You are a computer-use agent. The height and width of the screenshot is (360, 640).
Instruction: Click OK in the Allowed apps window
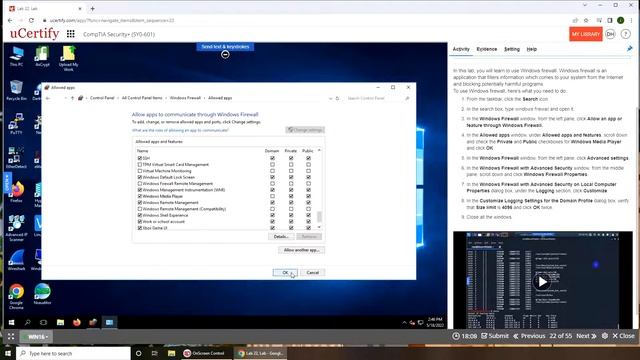285,272
